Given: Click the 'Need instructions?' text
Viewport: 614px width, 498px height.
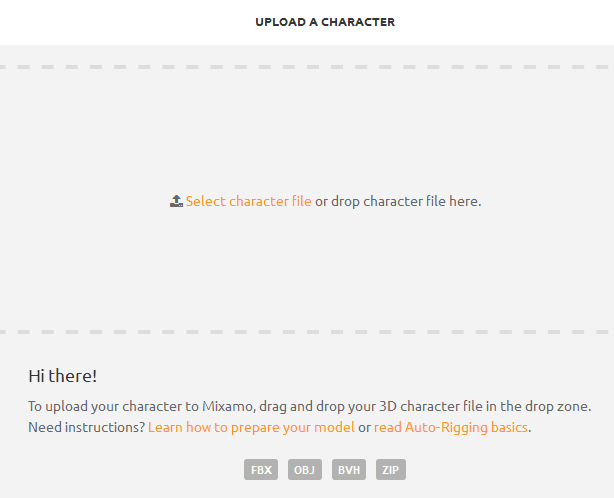Looking at the screenshot, I should coord(87,427).
